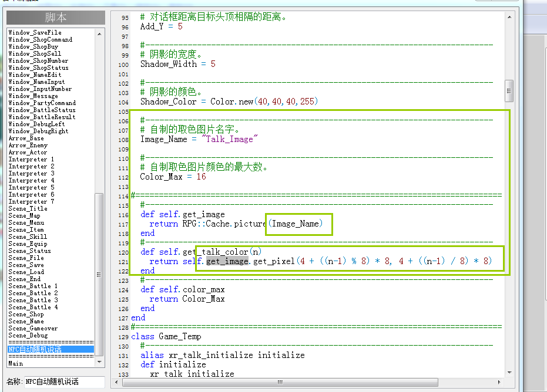Viewport: 547px width, 392px height.
Task: Select Arrow_Actor script
Action: pos(28,152)
